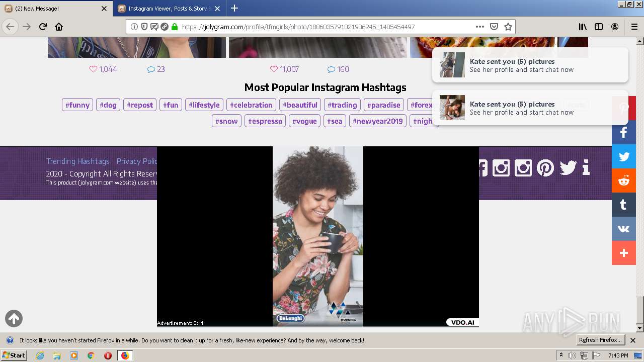Screen dimensions: 644x362
Task: Share on Facebook via sidebar
Action: (x=624, y=132)
